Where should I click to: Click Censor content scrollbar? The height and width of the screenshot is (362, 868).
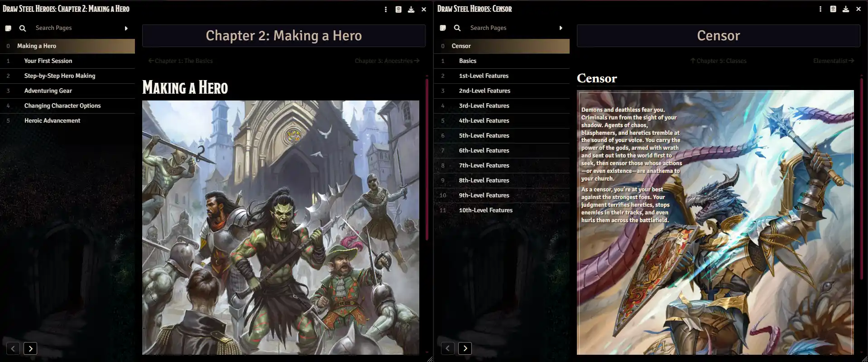[862, 179]
